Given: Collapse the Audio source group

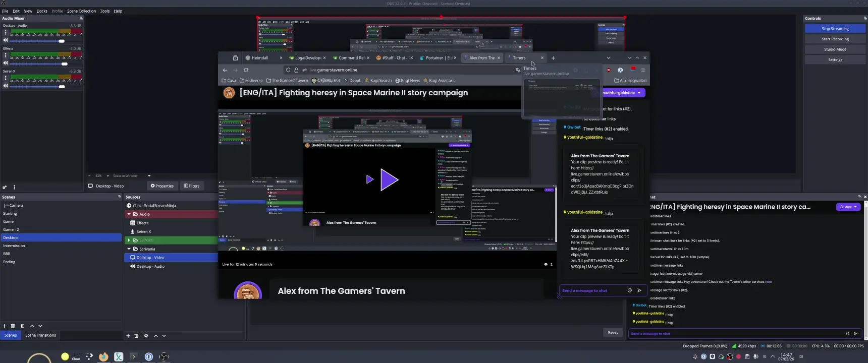Looking at the screenshot, I should coord(129,214).
